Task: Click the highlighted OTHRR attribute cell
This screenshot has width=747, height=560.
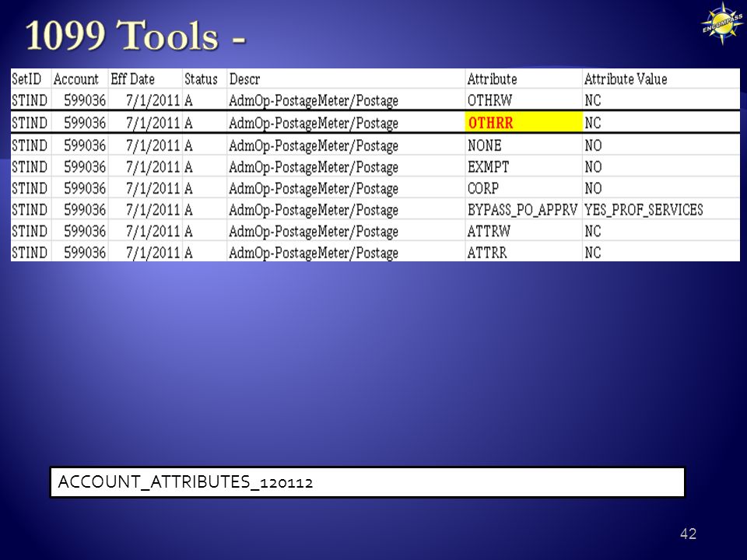Action: click(524, 122)
